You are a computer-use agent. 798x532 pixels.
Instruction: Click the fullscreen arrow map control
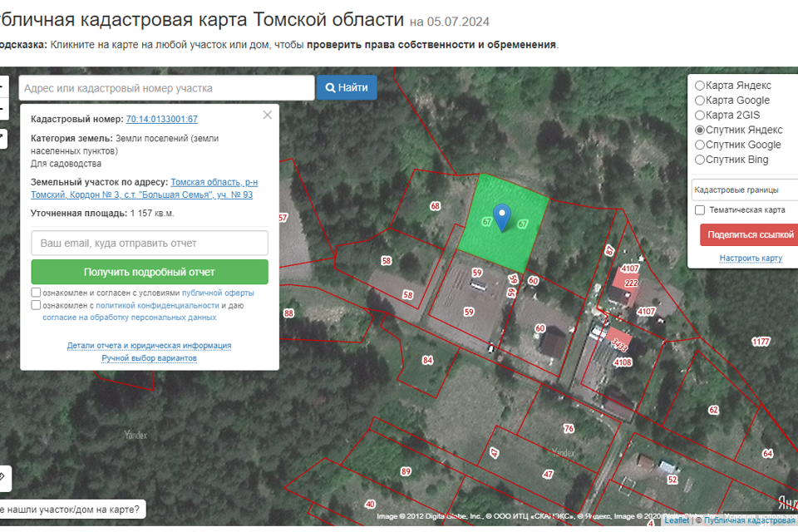[x=2, y=137]
